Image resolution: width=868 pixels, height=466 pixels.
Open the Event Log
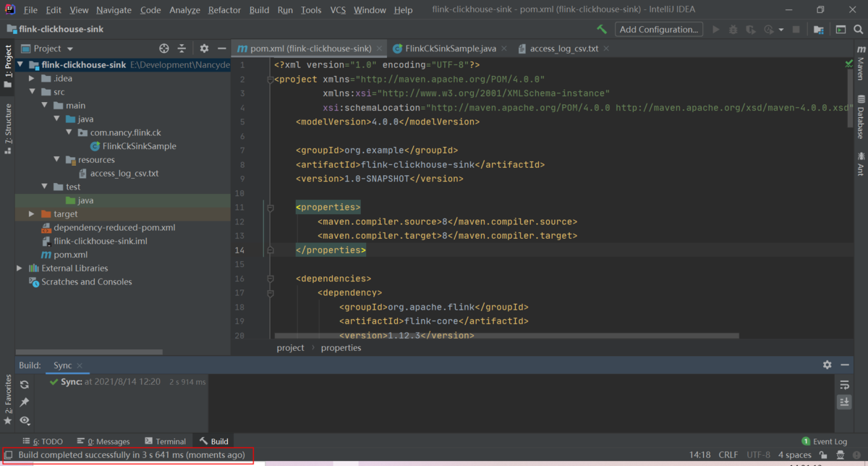pos(825,441)
